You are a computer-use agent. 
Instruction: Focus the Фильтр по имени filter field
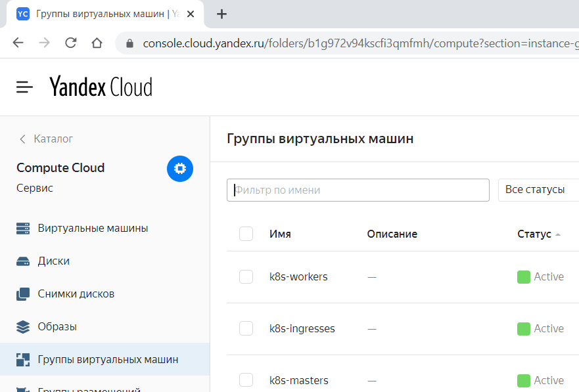[358, 190]
